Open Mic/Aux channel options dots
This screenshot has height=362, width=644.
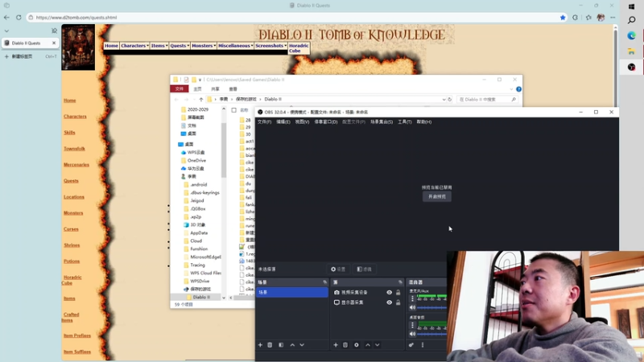[412, 298]
